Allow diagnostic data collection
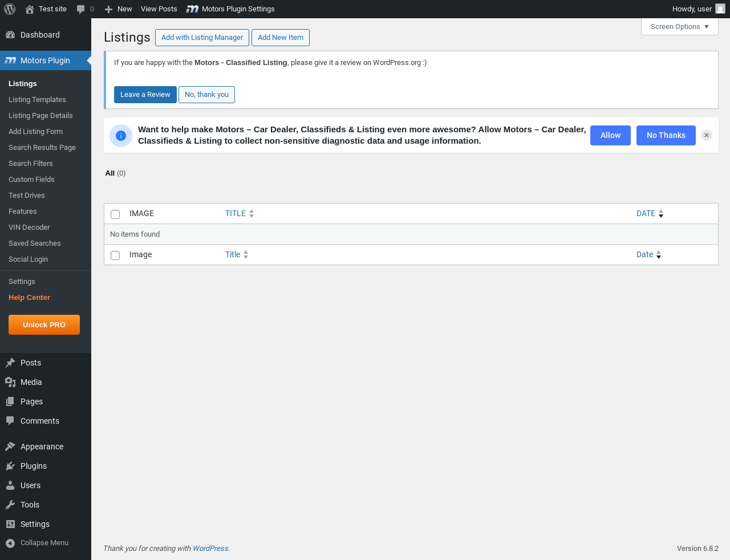The image size is (730, 560). coord(610,135)
